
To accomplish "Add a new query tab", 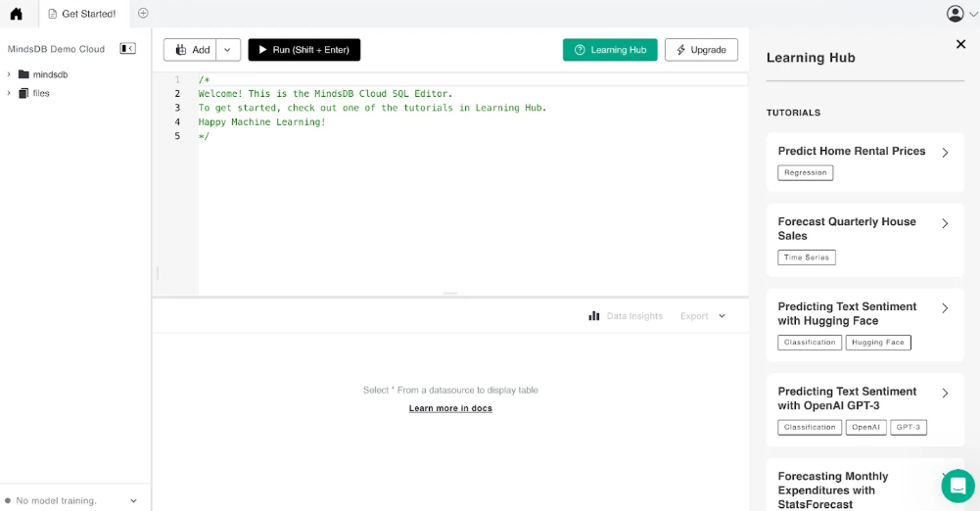I will point(143,13).
